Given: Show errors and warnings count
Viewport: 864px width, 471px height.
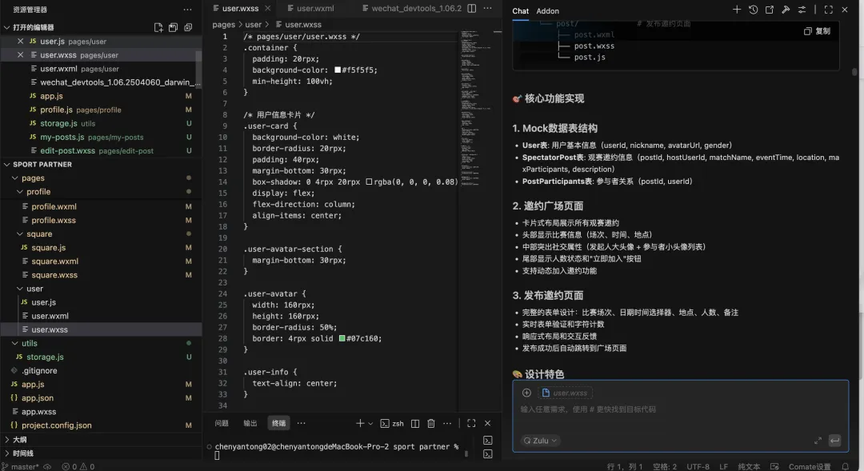Looking at the screenshot, I should 78,467.
